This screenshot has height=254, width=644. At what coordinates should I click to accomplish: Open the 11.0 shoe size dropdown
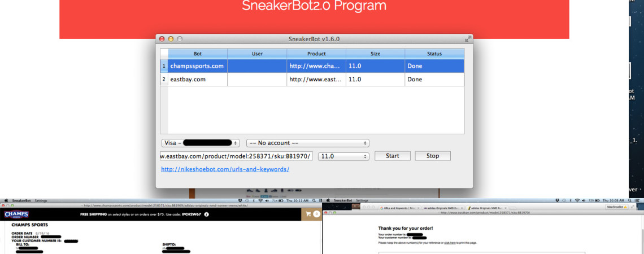343,156
